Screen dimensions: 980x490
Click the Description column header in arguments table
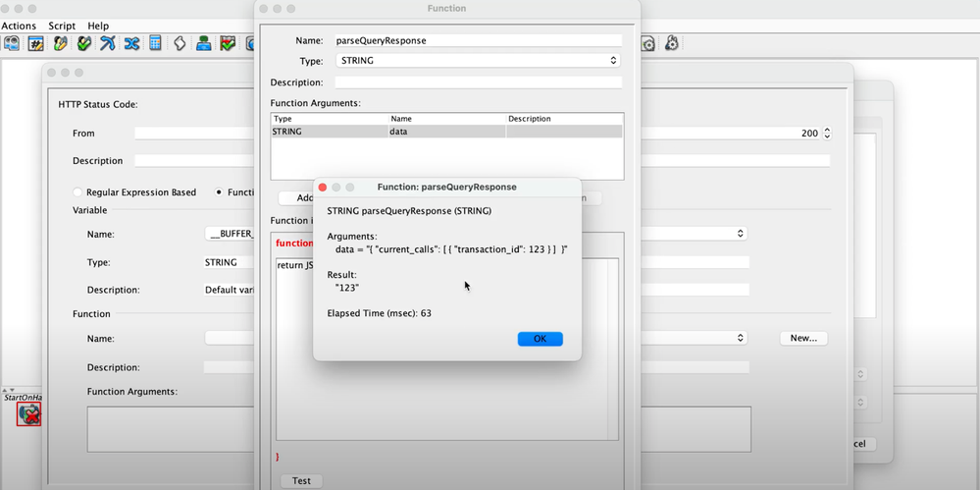click(564, 118)
